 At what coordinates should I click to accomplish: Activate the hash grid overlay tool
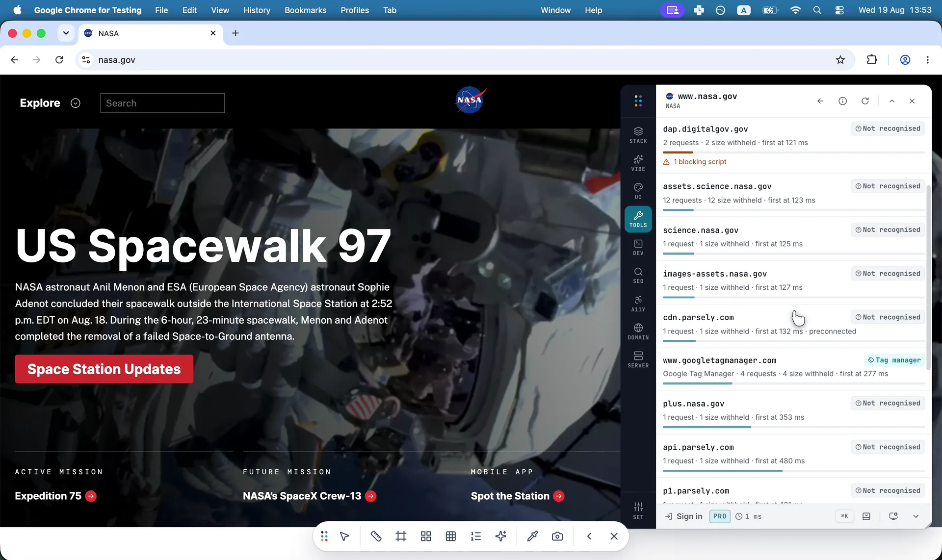click(401, 536)
